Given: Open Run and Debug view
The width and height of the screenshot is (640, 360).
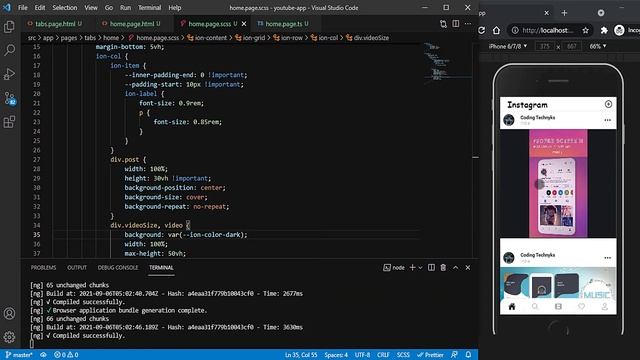Looking at the screenshot, I should click(9, 74).
